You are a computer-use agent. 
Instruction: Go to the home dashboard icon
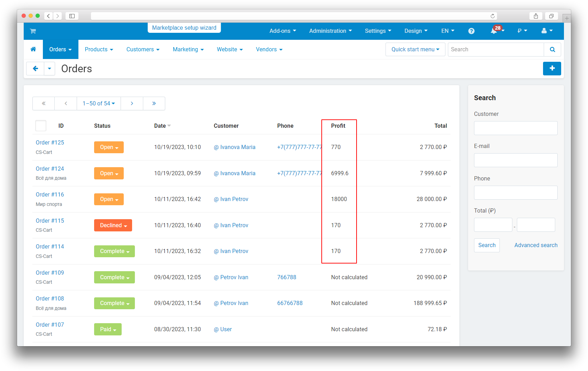[33, 49]
